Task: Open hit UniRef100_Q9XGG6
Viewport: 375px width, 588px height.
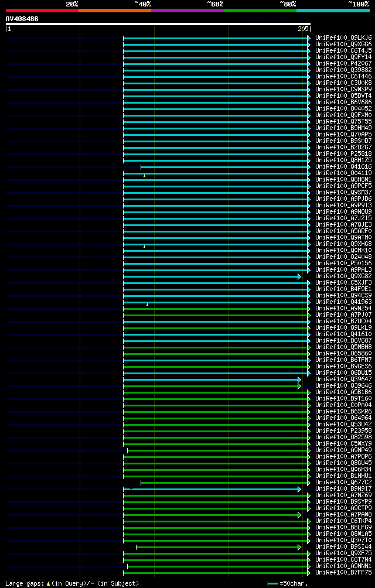Action: pyautogui.click(x=343, y=45)
